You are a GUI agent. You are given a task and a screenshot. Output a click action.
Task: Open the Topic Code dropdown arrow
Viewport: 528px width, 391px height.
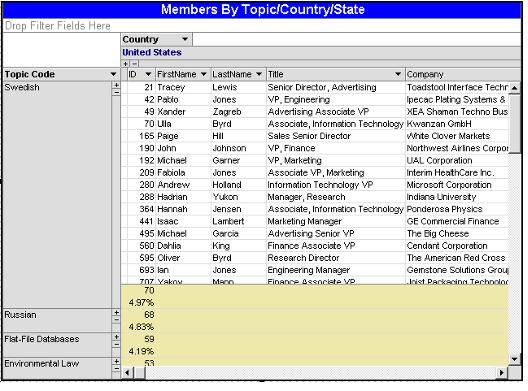(113, 74)
